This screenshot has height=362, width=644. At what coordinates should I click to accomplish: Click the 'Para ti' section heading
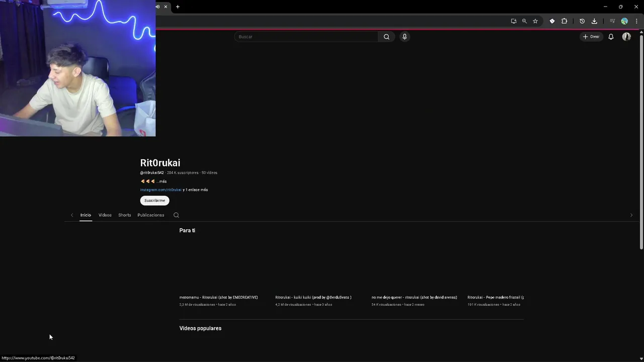point(187,230)
